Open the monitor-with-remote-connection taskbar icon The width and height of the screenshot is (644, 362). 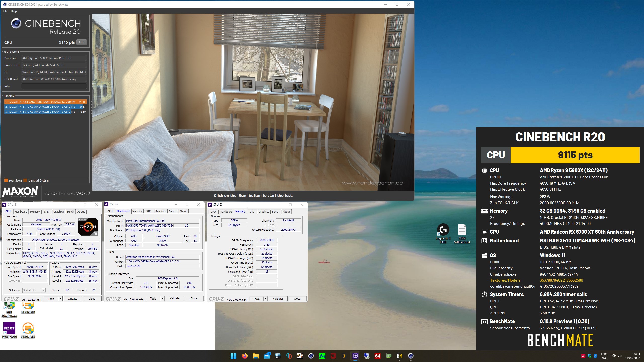(x=366, y=356)
